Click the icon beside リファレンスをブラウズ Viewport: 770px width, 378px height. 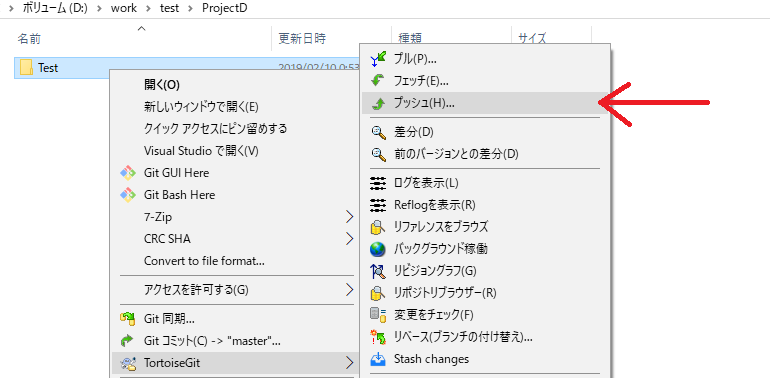(377, 227)
